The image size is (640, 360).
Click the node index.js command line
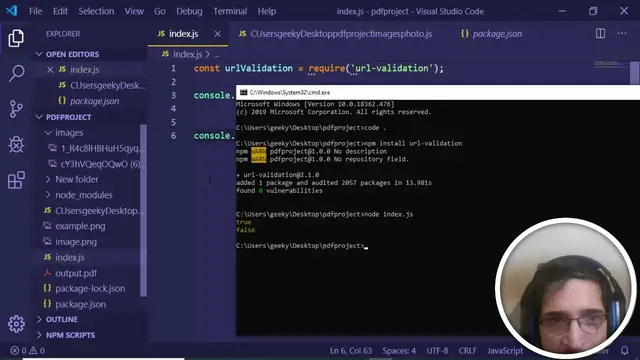point(324,214)
